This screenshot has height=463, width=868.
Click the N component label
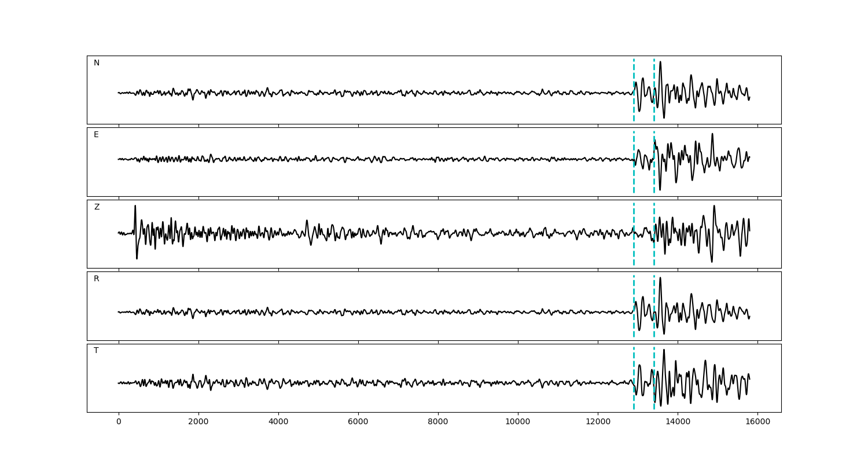[97, 63]
